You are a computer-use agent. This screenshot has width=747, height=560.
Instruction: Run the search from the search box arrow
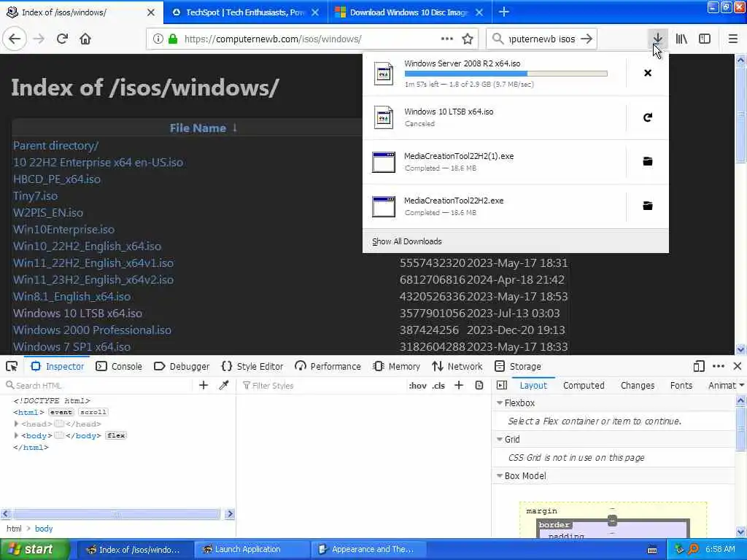587,39
